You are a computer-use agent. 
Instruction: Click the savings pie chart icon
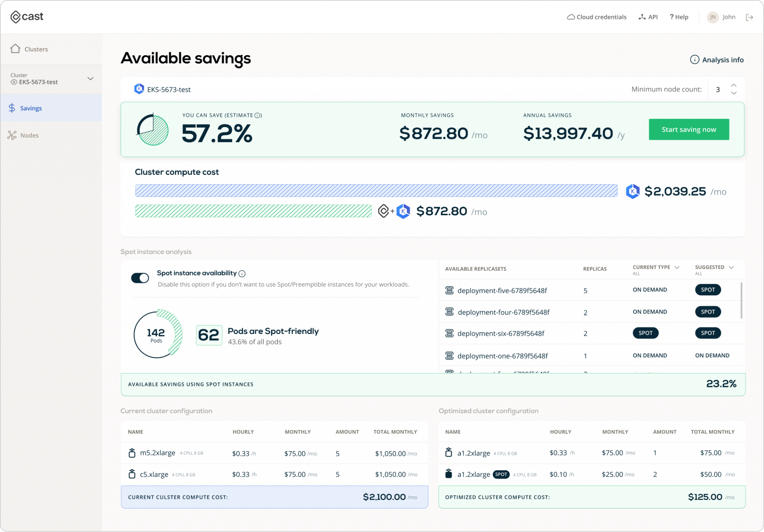(x=153, y=130)
